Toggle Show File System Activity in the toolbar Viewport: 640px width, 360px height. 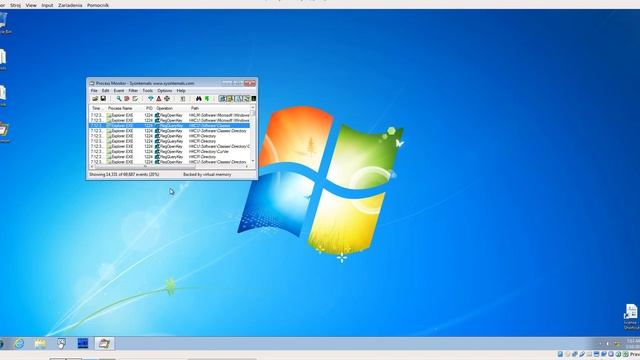[230, 98]
